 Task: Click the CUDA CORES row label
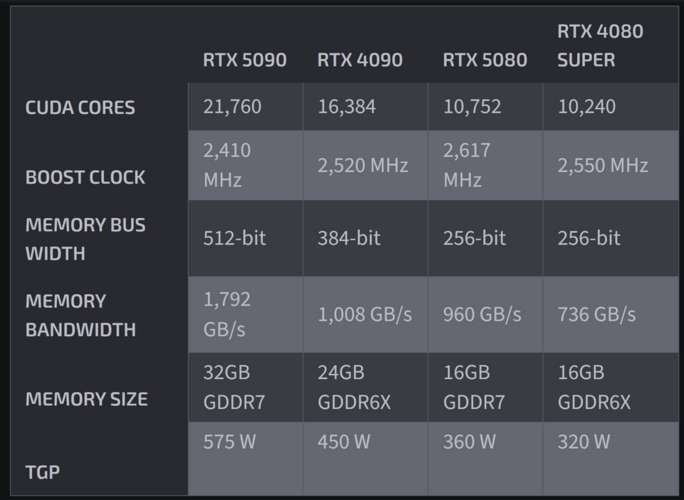tap(80, 108)
